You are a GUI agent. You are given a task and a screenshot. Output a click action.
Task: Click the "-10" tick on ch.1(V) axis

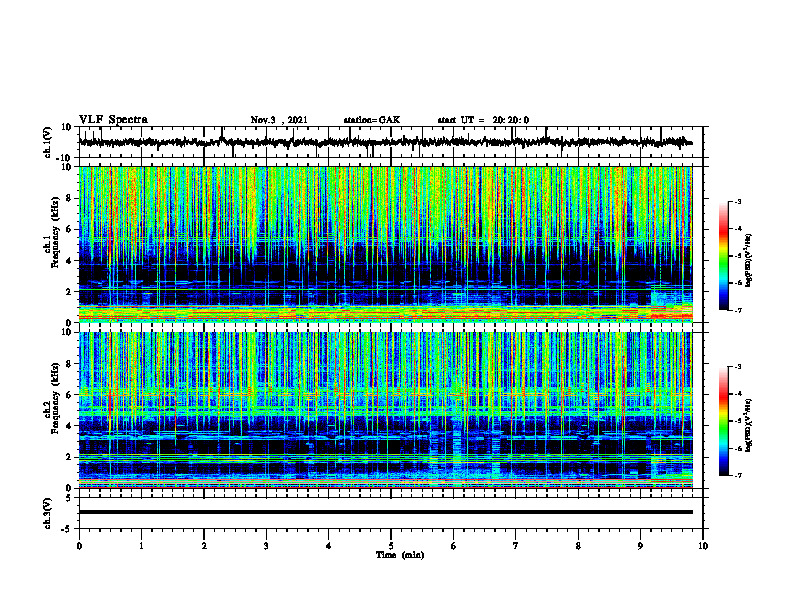[x=65, y=158]
